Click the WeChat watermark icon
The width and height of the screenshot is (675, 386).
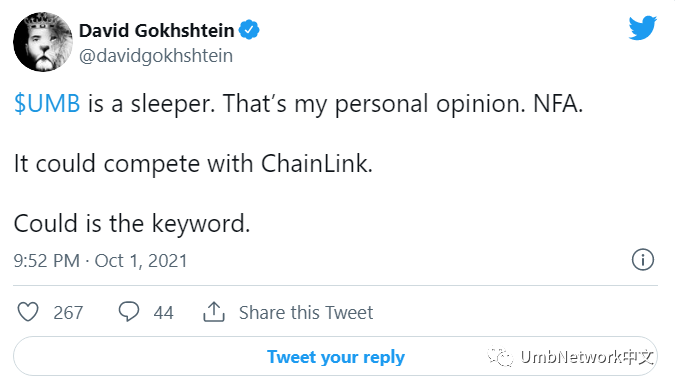click(x=500, y=356)
